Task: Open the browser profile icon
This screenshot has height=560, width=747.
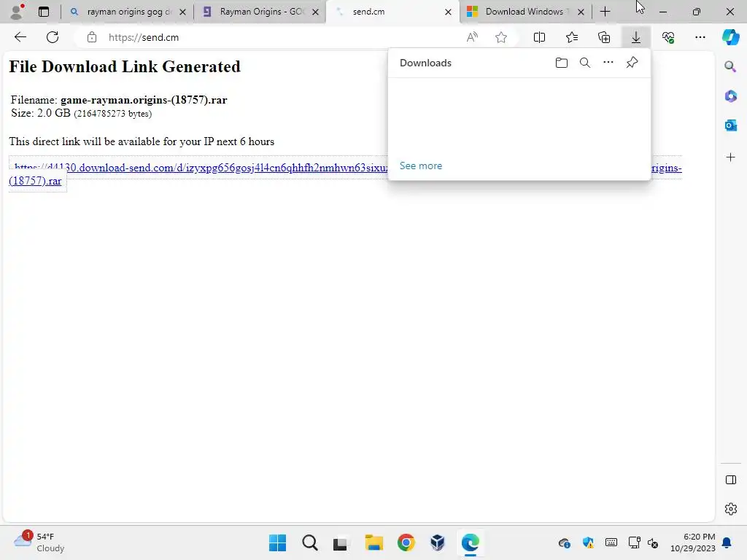Action: 17,12
